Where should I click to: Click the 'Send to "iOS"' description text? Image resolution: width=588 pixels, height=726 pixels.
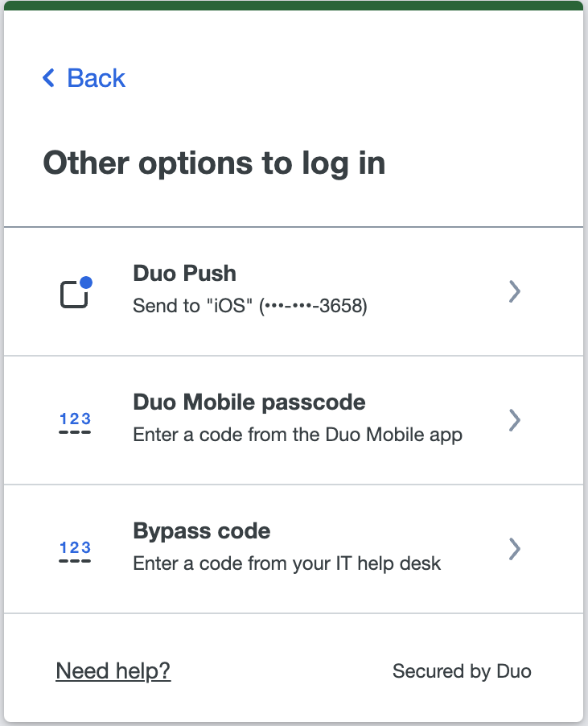[x=191, y=307]
